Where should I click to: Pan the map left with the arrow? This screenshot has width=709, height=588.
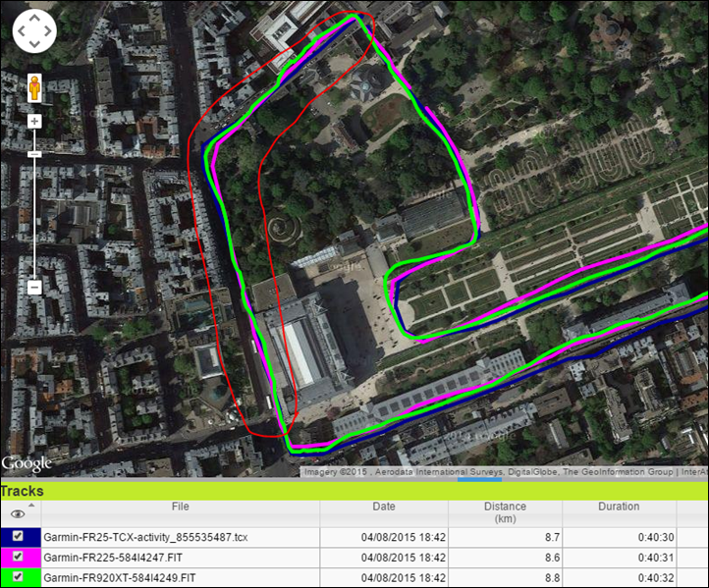point(20,33)
